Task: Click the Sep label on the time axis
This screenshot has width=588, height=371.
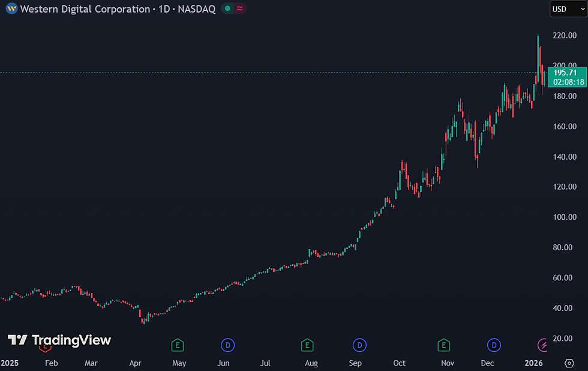Action: [355, 363]
